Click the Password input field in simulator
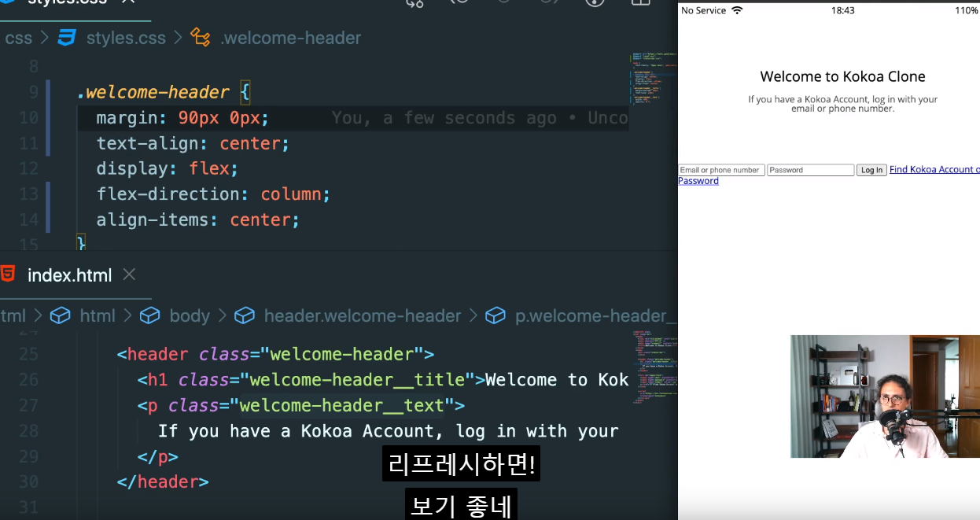The image size is (980, 520). click(810, 170)
